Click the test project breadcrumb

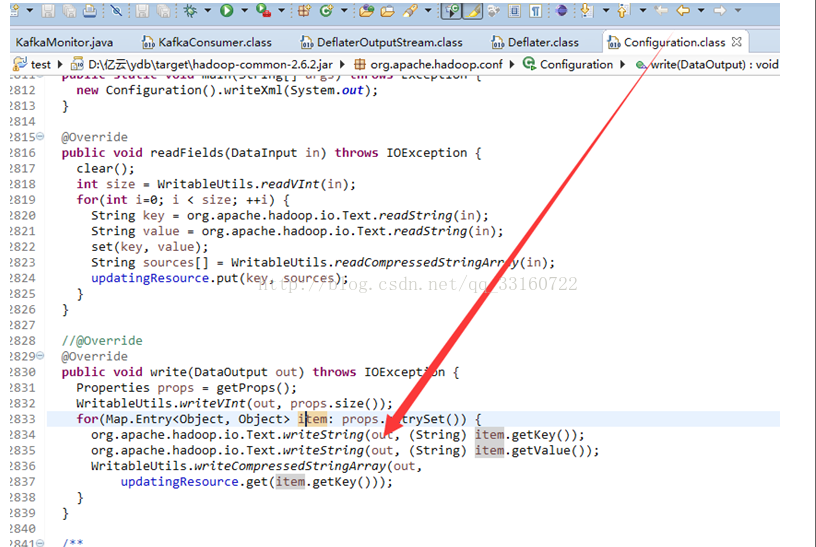coord(32,64)
